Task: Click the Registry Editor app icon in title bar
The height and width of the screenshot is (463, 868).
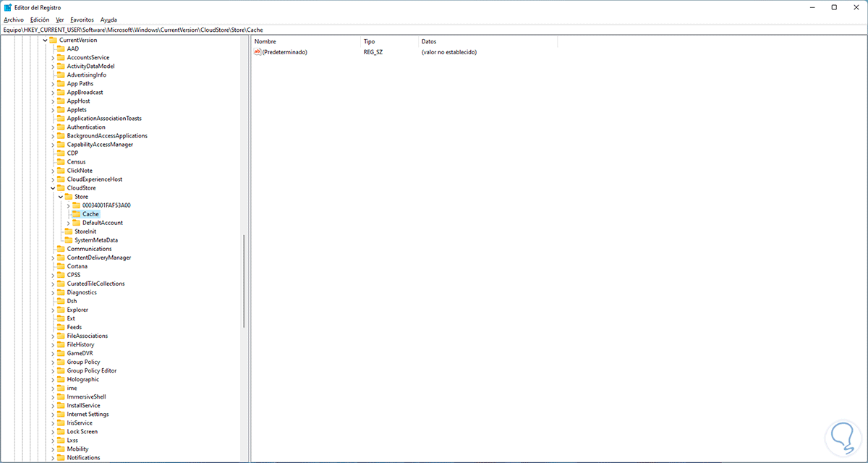Action: click(7, 7)
